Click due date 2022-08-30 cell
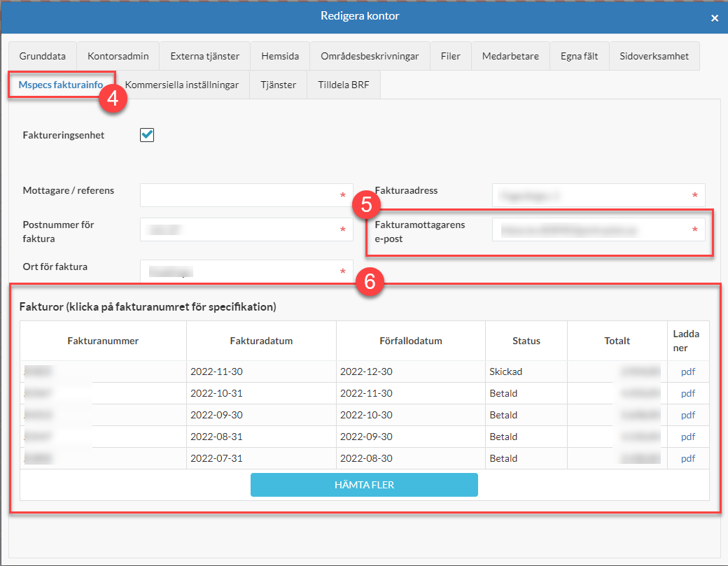 411,458
